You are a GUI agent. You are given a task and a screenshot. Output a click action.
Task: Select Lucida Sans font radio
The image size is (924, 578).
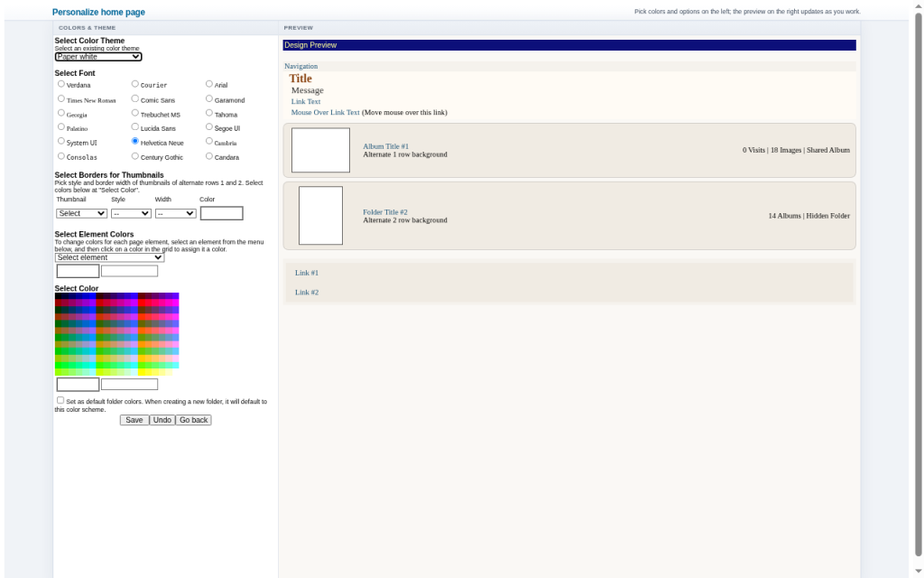pos(135,126)
